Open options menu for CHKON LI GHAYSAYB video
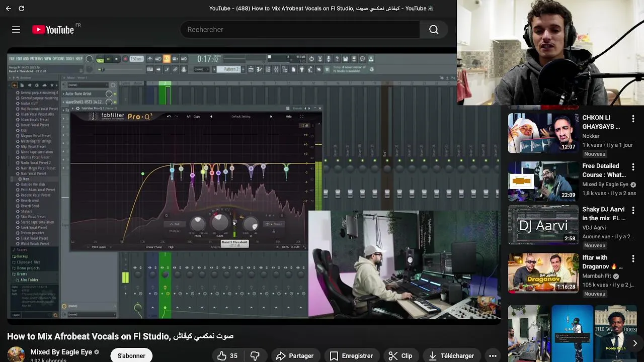 [x=633, y=119]
